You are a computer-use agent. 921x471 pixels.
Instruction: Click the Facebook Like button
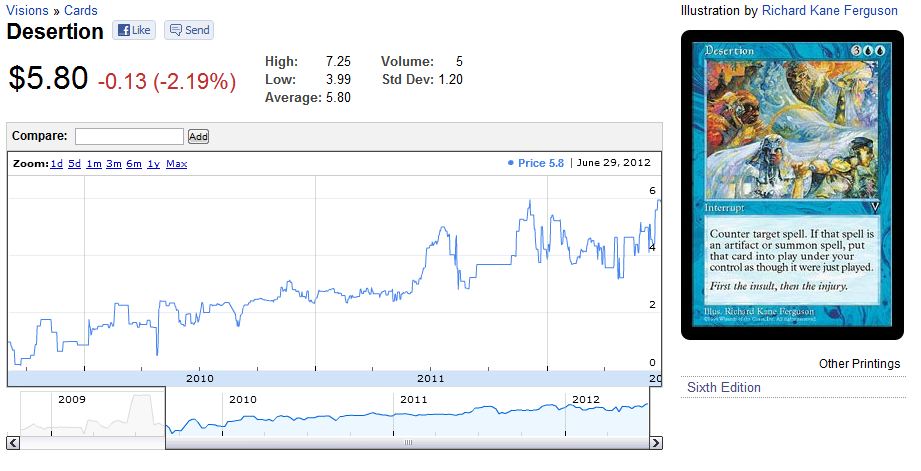click(x=133, y=30)
